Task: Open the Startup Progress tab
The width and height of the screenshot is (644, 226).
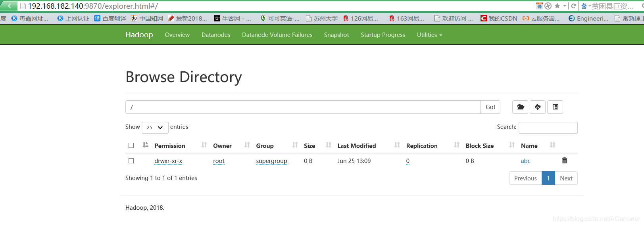Action: (x=383, y=35)
